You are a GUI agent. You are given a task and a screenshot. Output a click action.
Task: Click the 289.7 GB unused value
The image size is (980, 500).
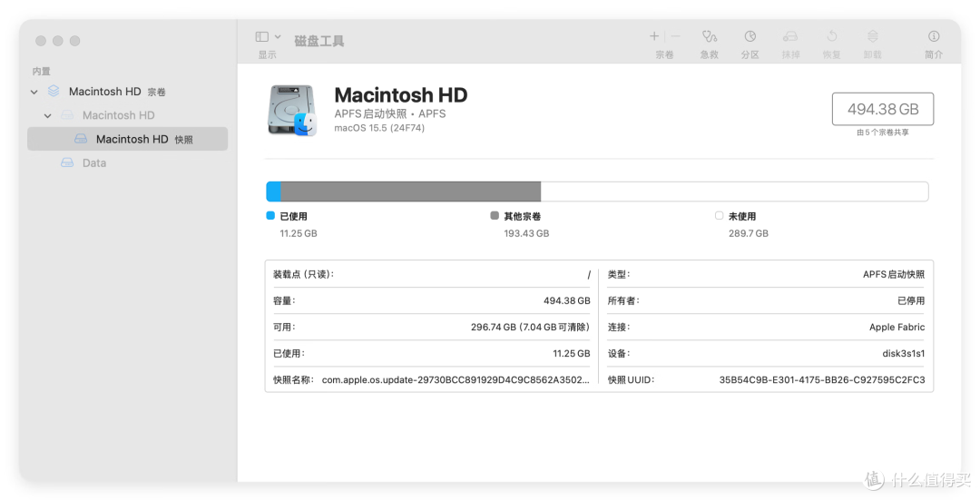tap(748, 233)
